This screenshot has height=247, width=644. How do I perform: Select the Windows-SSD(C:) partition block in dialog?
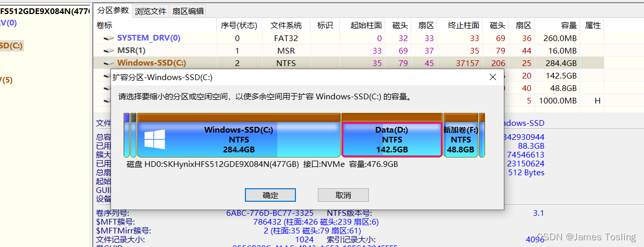(x=239, y=135)
